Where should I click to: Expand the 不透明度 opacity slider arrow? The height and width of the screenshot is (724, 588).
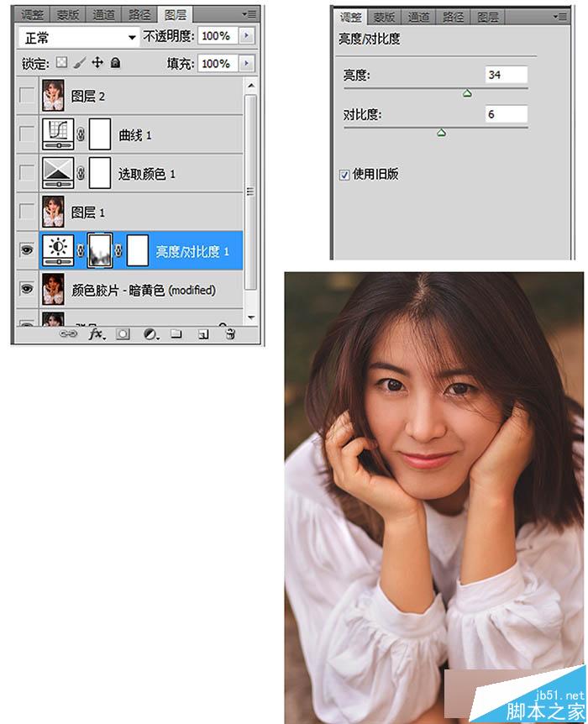pyautogui.click(x=247, y=35)
